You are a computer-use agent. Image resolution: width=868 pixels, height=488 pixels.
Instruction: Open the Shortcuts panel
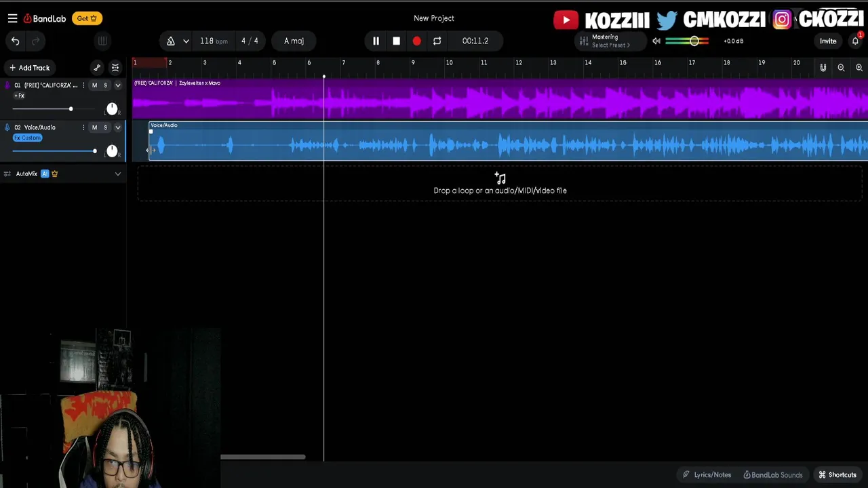click(837, 475)
